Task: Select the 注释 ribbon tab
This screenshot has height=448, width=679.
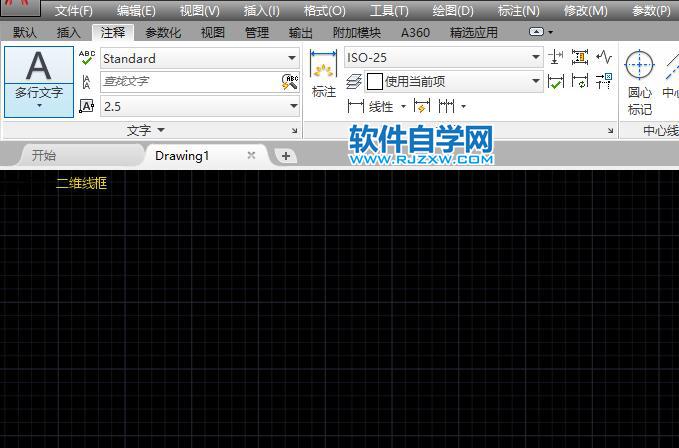Action: [x=113, y=32]
